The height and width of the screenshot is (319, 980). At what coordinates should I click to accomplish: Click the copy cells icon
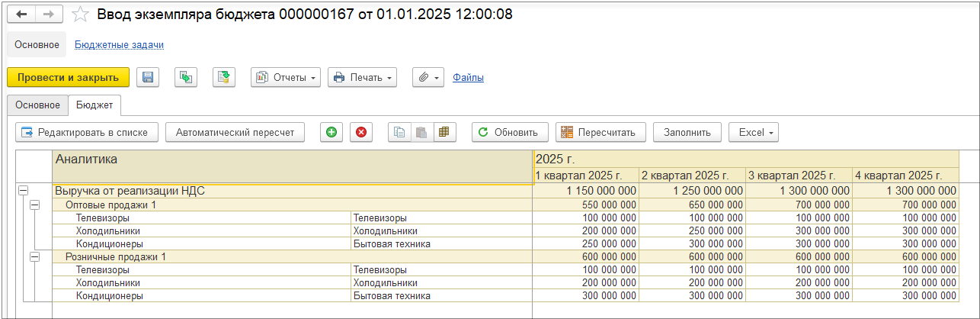[399, 132]
